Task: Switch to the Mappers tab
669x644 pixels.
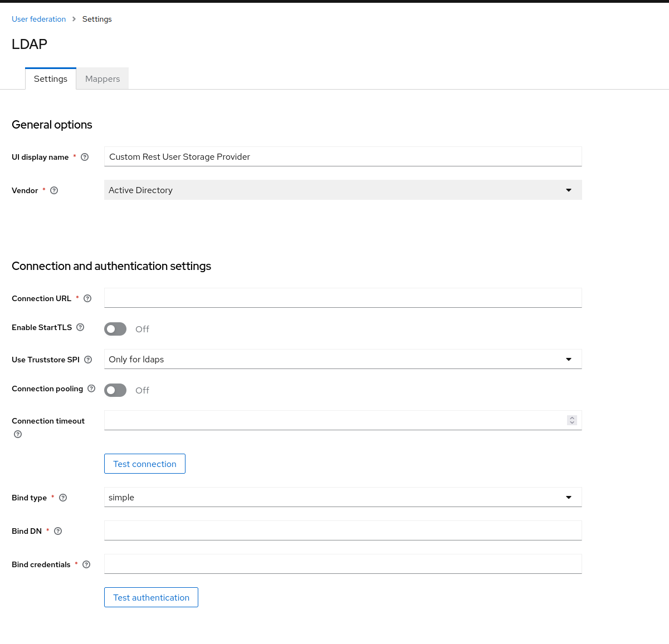Action: (102, 78)
